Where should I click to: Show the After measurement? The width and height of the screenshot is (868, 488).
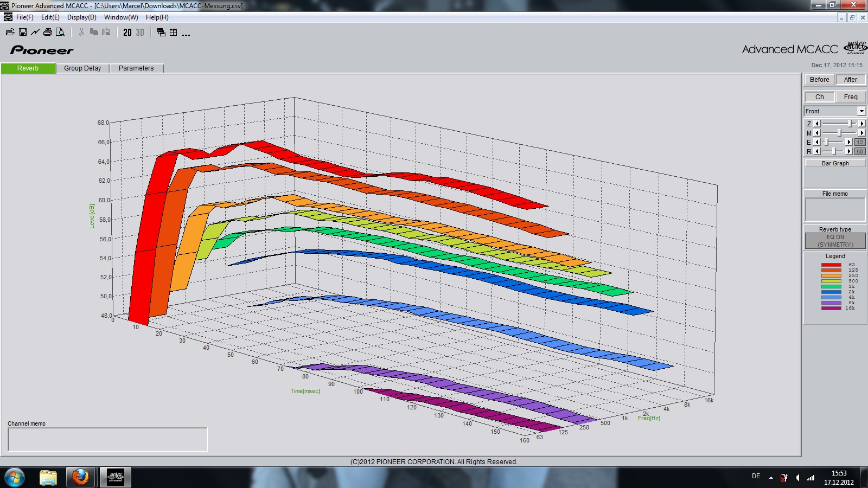pyautogui.click(x=851, y=80)
